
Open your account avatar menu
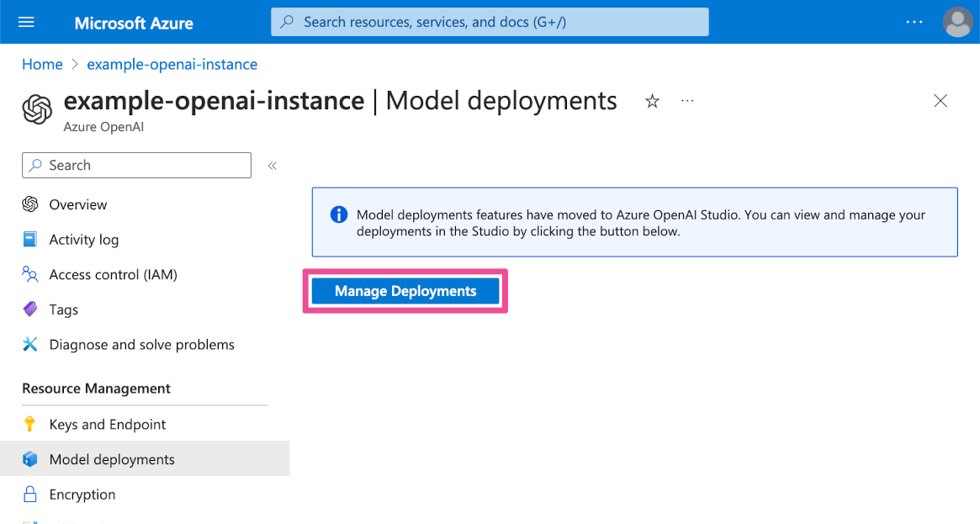[x=957, y=22]
